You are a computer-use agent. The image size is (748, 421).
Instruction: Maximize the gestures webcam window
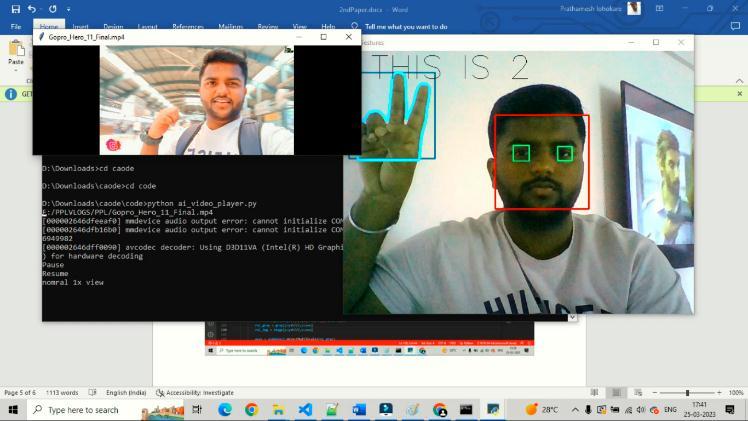[656, 42]
